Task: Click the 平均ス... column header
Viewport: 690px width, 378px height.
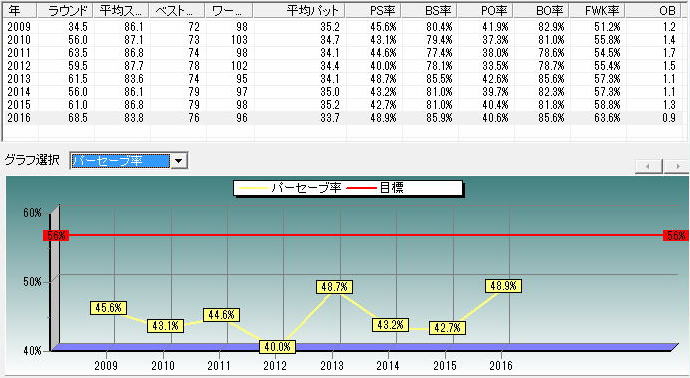Action: [x=121, y=10]
